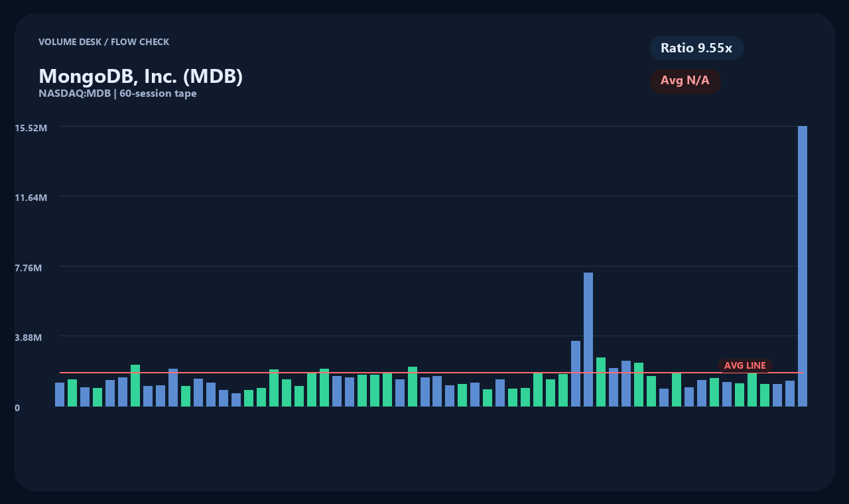This screenshot has width=849, height=504.
Task: Select the AVG LINE label
Action: click(745, 365)
